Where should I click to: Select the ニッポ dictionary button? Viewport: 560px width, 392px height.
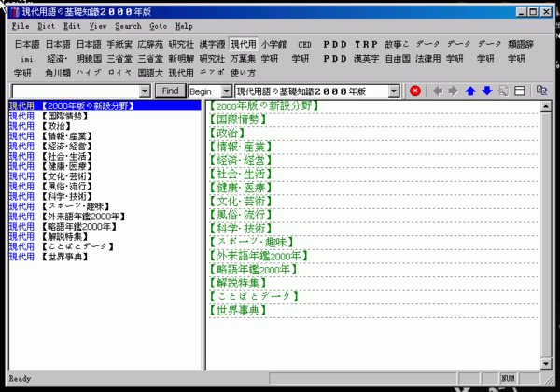[212, 73]
